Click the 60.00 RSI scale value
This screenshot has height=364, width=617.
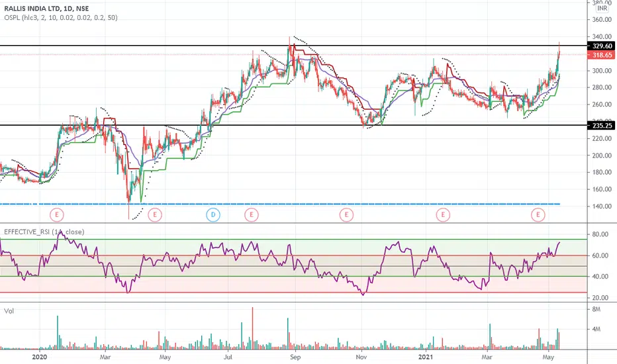pos(600,255)
